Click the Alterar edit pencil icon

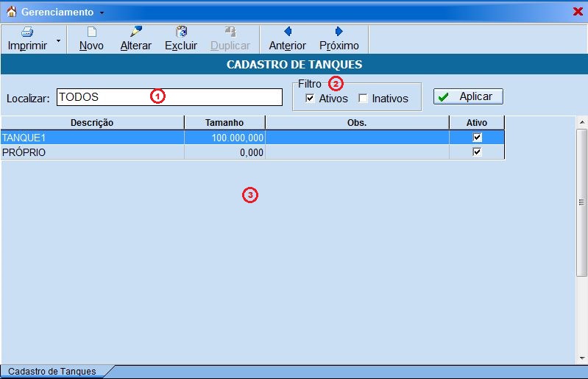click(x=135, y=32)
